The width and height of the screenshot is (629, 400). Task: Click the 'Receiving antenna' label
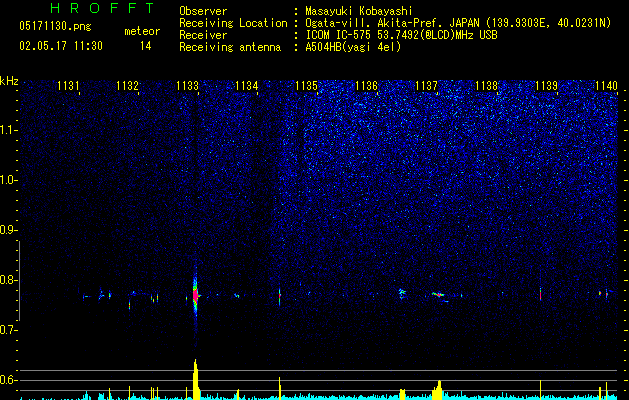[x=230, y=47]
